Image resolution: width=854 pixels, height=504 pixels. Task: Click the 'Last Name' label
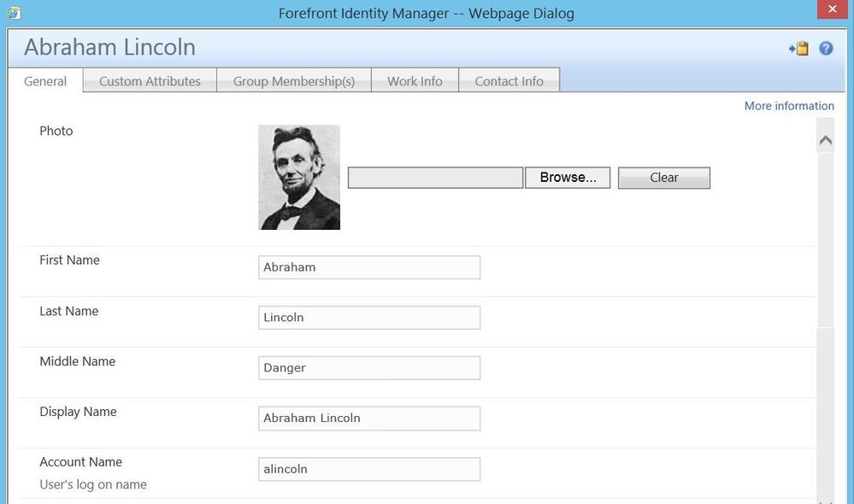click(x=69, y=311)
